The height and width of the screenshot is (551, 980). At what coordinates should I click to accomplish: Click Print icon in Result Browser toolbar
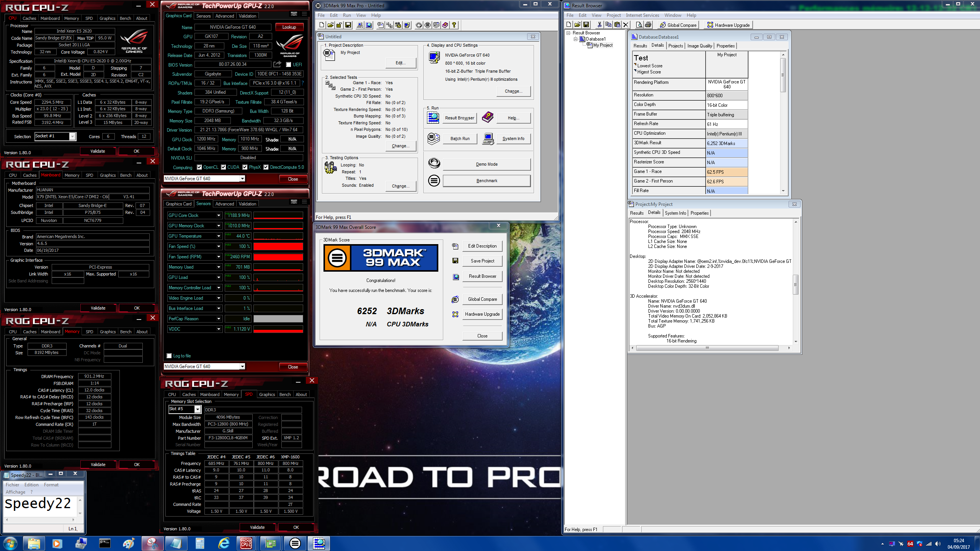pyautogui.click(x=648, y=25)
